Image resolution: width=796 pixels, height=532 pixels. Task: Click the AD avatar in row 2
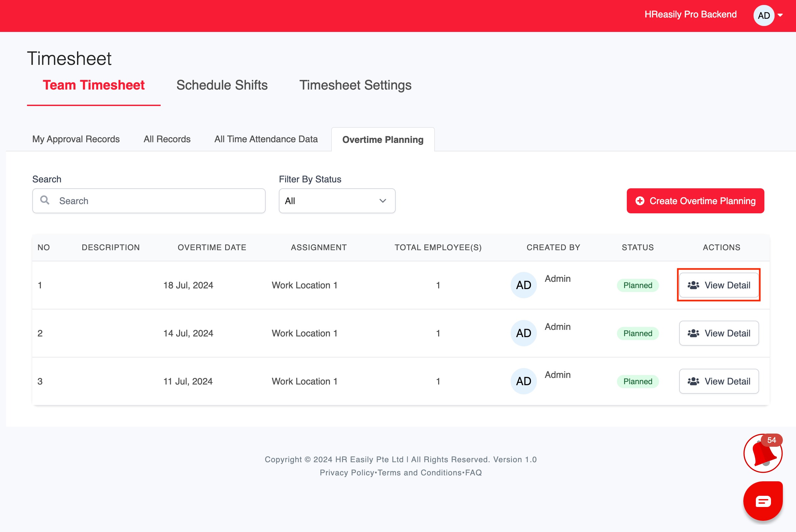coord(523,333)
